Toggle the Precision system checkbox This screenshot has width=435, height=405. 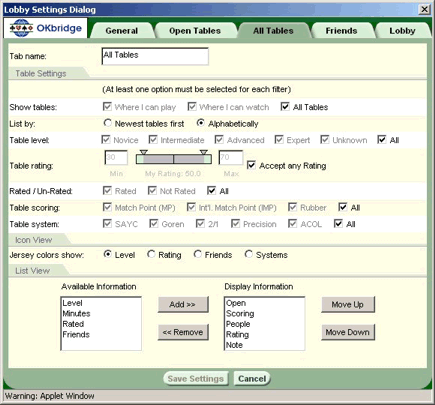[236, 224]
